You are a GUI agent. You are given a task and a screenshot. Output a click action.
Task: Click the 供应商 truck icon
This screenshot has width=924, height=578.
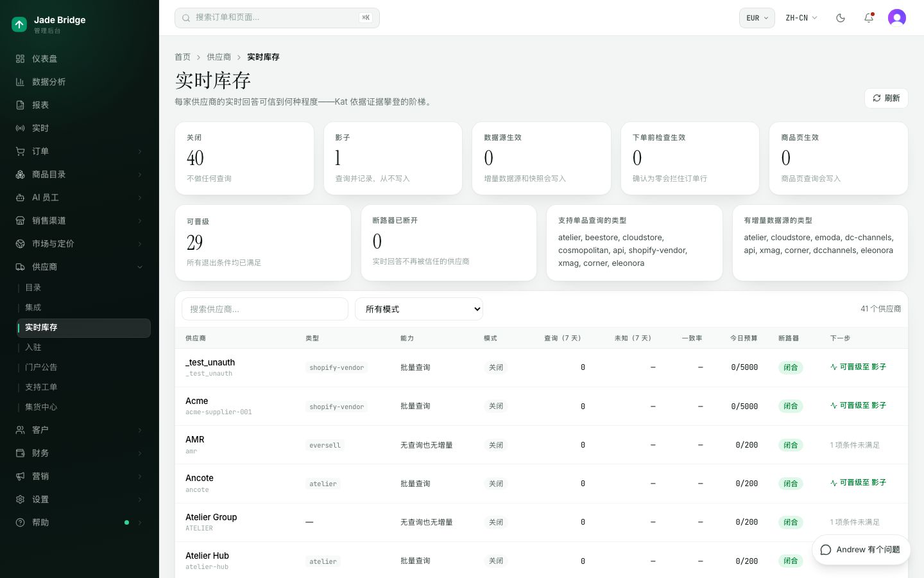pos(21,267)
